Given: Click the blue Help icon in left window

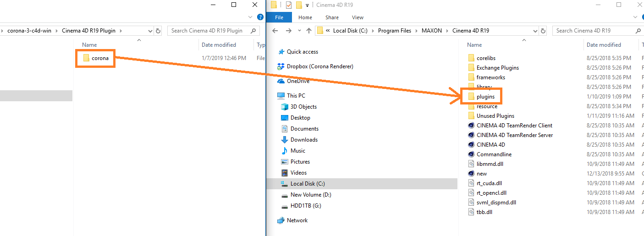Looking at the screenshot, I should (x=260, y=17).
